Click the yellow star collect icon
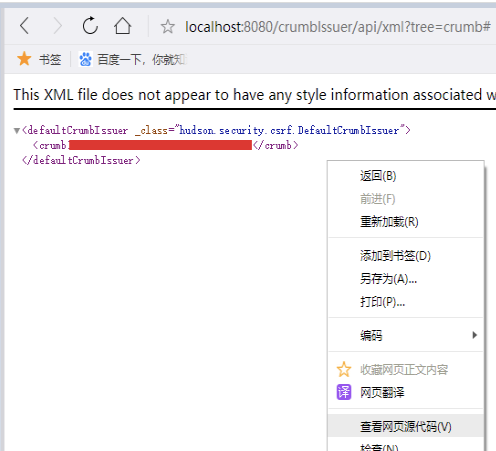The image size is (496, 451). coord(344,369)
